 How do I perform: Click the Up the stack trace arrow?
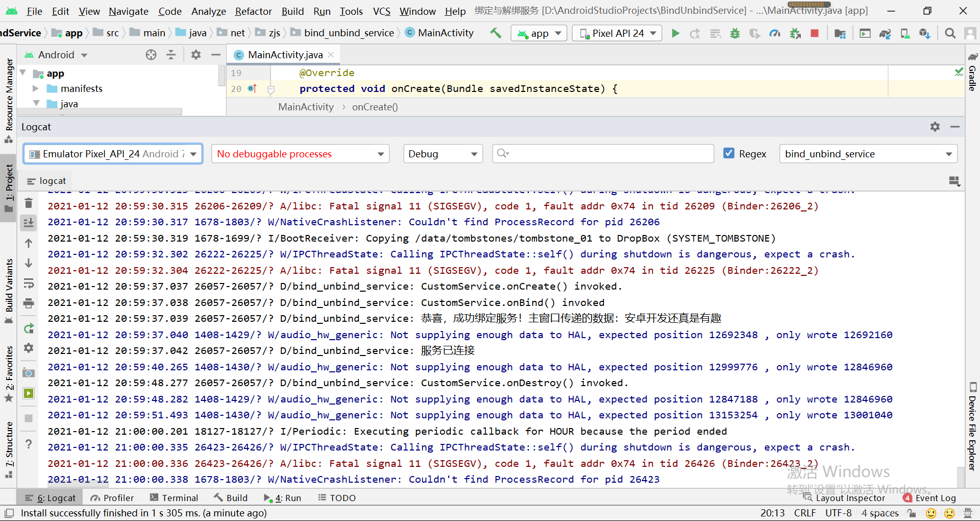pyautogui.click(x=29, y=243)
